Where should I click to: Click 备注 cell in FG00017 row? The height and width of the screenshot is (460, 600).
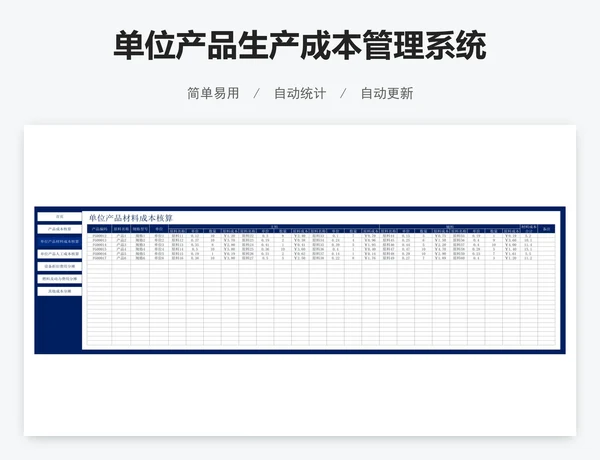pos(546,258)
